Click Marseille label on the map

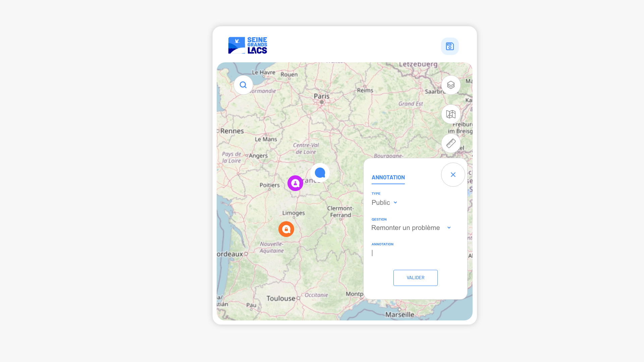[399, 314]
